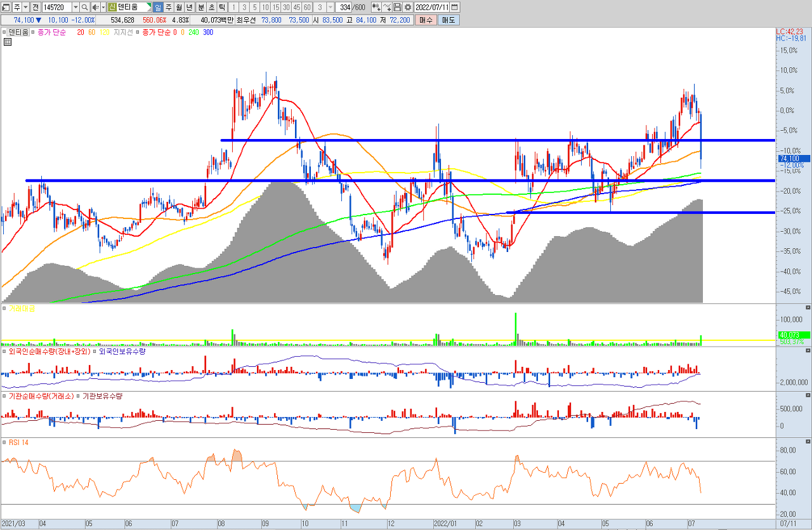The height and width of the screenshot is (530, 812).
Task: Choose the 5 interval preset button
Action: 254,7
